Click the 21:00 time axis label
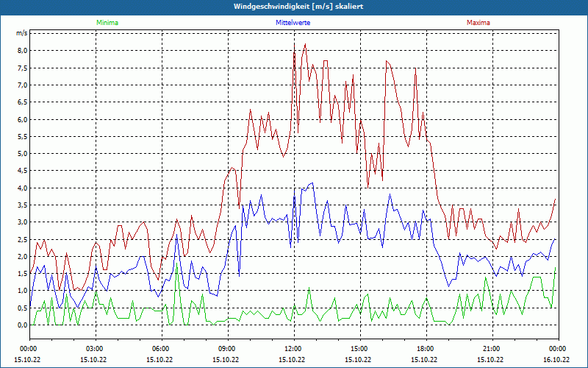Screen dimensions: 588x368 click(492, 349)
